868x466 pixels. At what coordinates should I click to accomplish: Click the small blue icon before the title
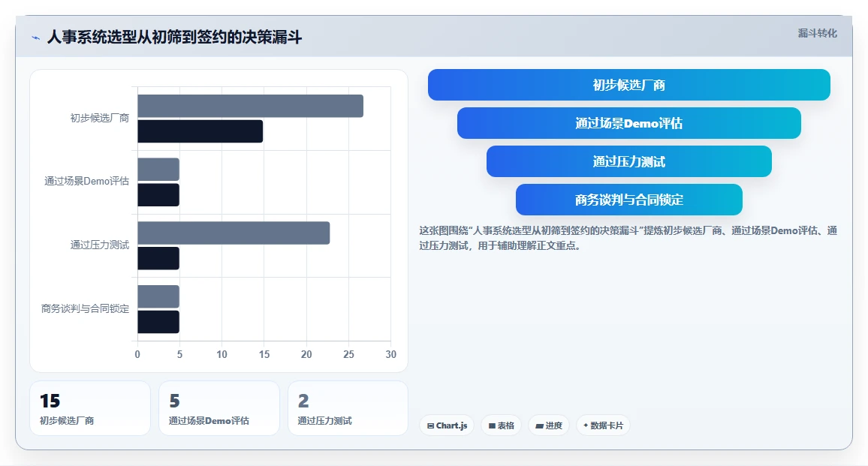pyautogui.click(x=36, y=38)
